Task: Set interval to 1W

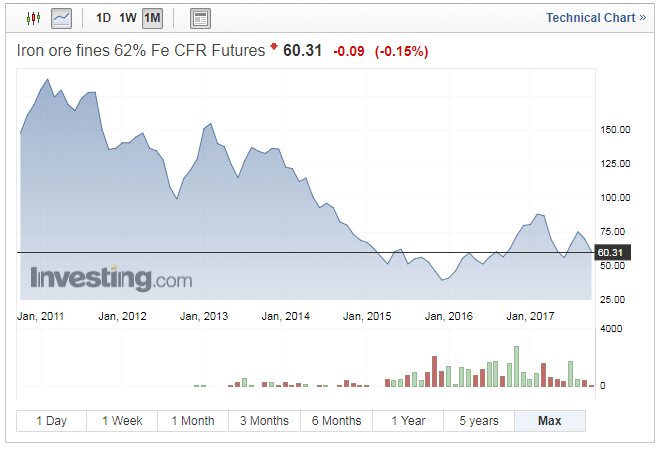Action: 128,18
